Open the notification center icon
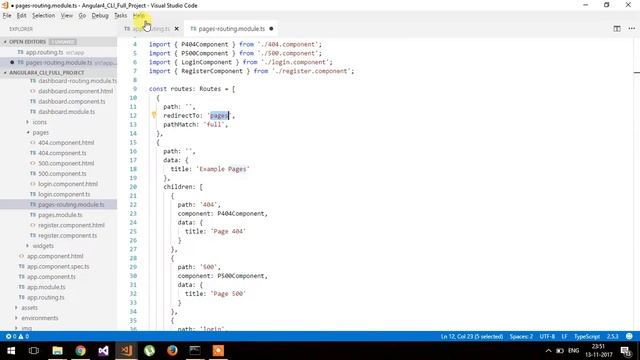The width and height of the screenshot is (640, 360). [626, 351]
